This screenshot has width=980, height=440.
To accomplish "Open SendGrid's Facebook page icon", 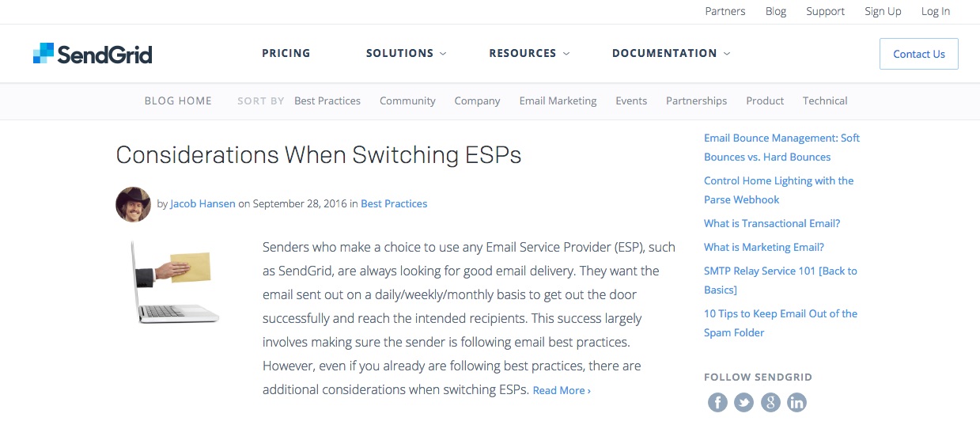I will pyautogui.click(x=717, y=403).
